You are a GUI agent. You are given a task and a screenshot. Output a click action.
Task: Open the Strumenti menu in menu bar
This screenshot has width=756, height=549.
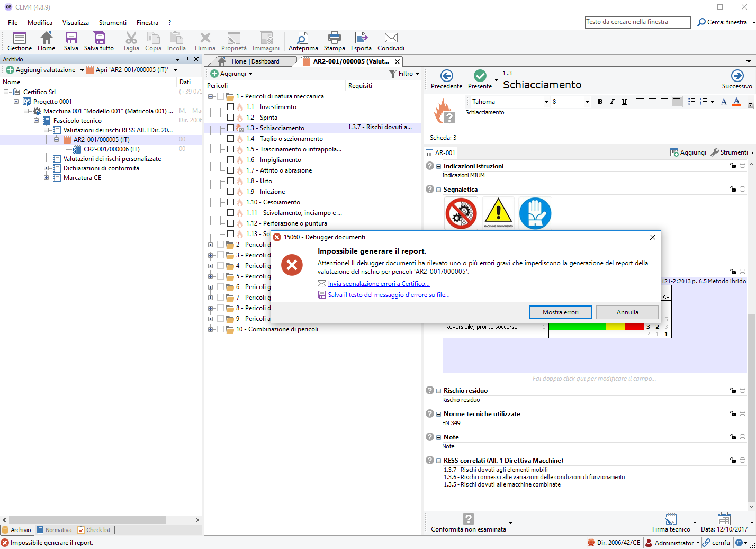112,23
